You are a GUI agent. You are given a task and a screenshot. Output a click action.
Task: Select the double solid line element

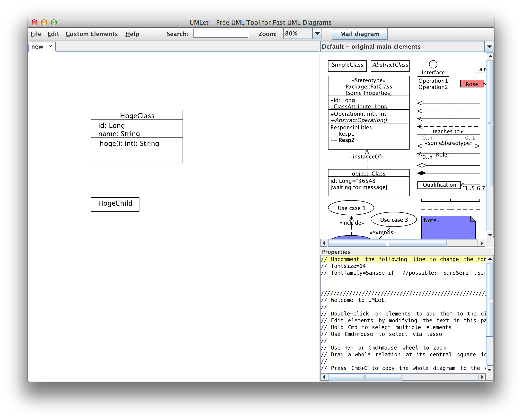(450, 200)
